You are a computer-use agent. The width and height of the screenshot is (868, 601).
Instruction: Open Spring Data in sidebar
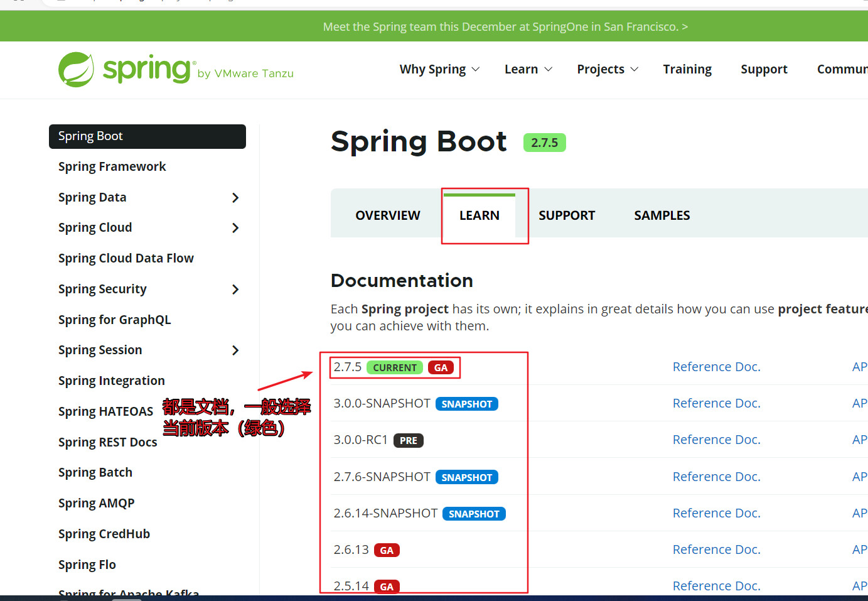92,197
